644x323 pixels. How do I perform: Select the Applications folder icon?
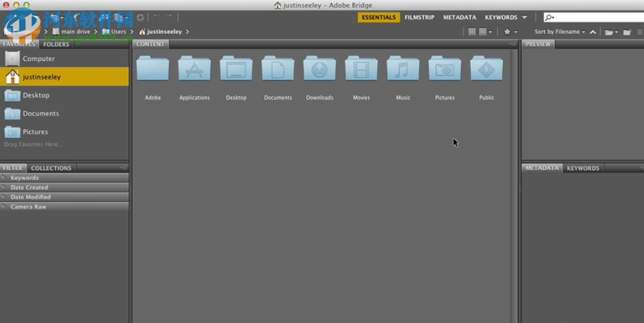(194, 68)
